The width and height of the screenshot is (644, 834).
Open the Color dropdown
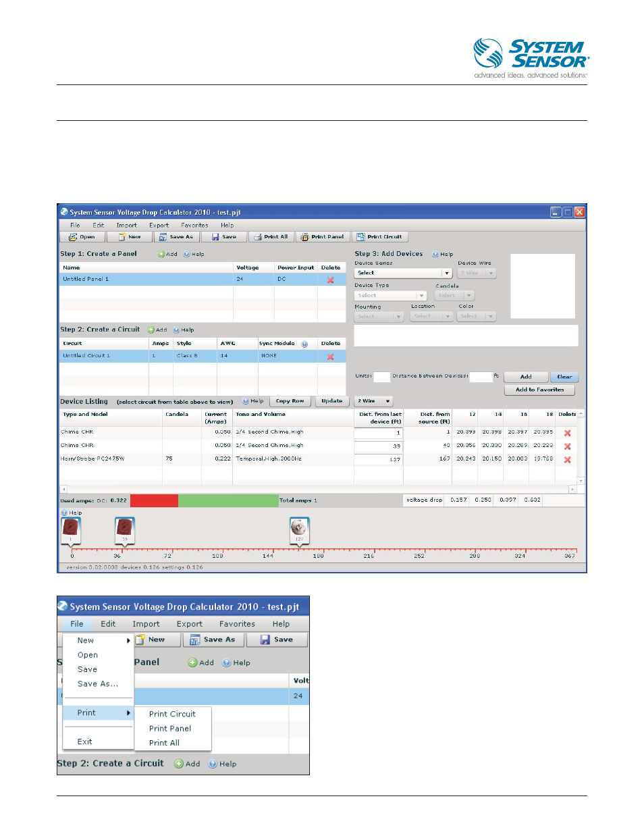[477, 317]
